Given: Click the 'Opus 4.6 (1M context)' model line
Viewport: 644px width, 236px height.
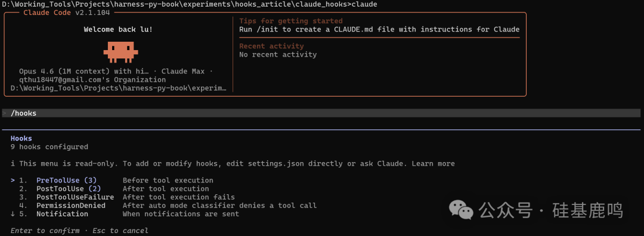Looking at the screenshot, I should point(116,72).
